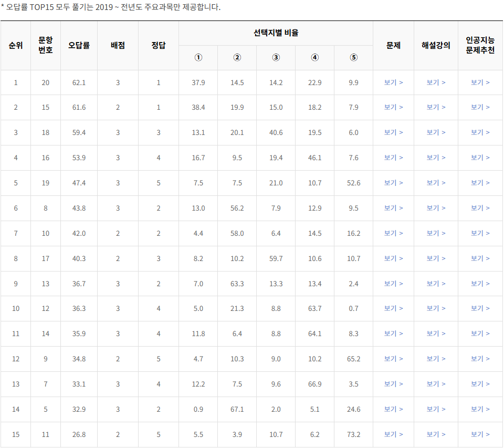Viewport: 504px width, 448px height.
Task: Select the 선택지별 비율 column header
Action: (275, 33)
